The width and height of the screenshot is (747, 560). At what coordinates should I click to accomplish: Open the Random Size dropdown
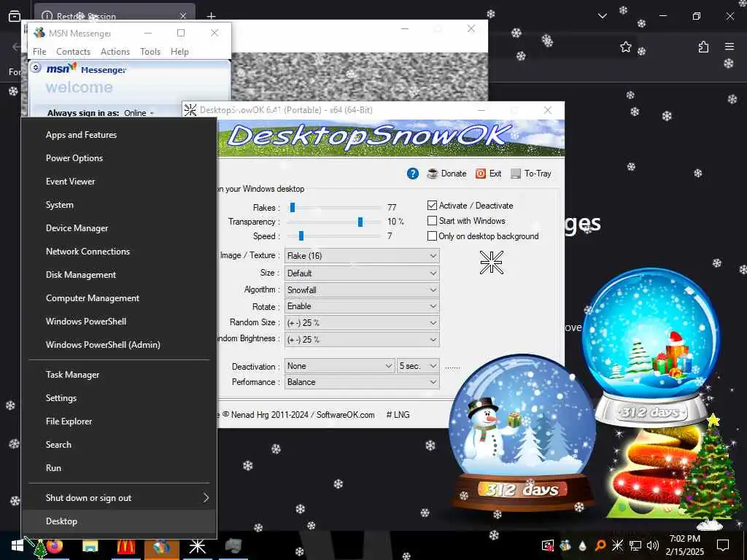point(362,323)
